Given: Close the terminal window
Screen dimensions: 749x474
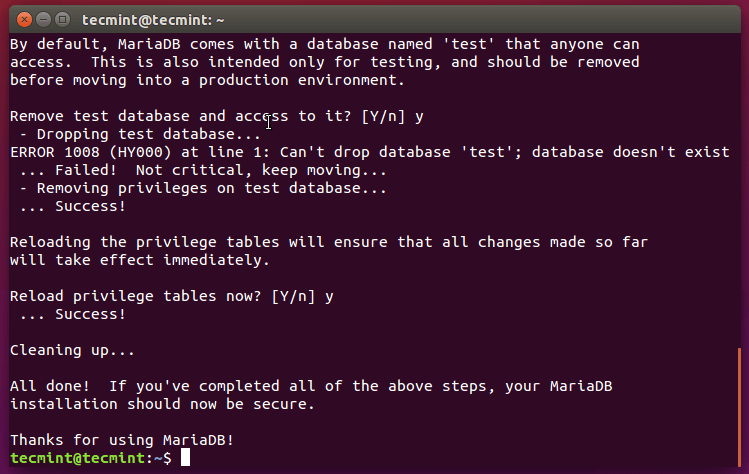Looking at the screenshot, I should click(x=22, y=18).
